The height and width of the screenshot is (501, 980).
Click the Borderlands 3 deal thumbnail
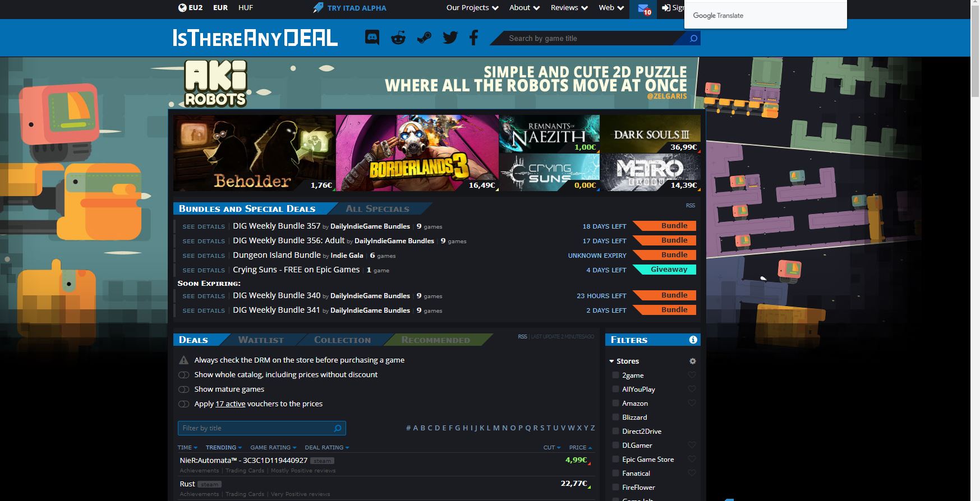coord(417,153)
